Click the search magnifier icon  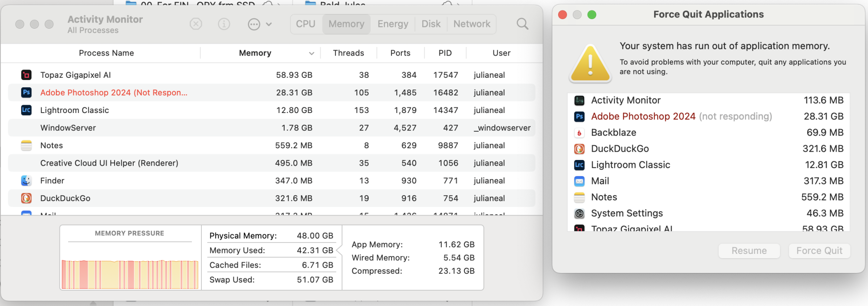click(523, 24)
